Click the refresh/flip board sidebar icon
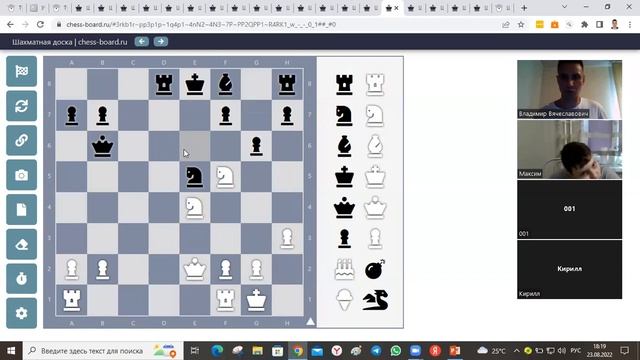The height and width of the screenshot is (360, 640). pyautogui.click(x=22, y=106)
